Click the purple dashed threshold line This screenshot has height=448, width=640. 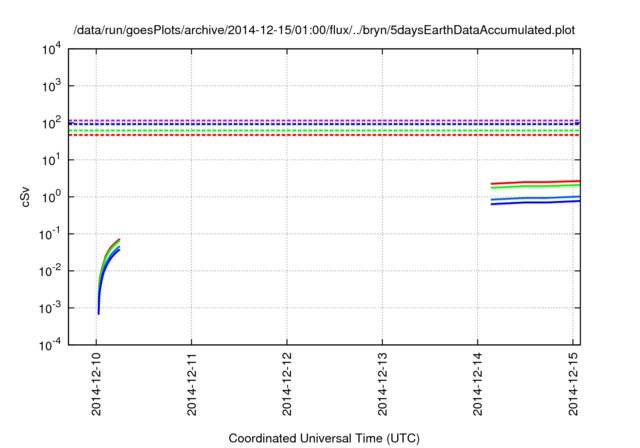coord(324,120)
